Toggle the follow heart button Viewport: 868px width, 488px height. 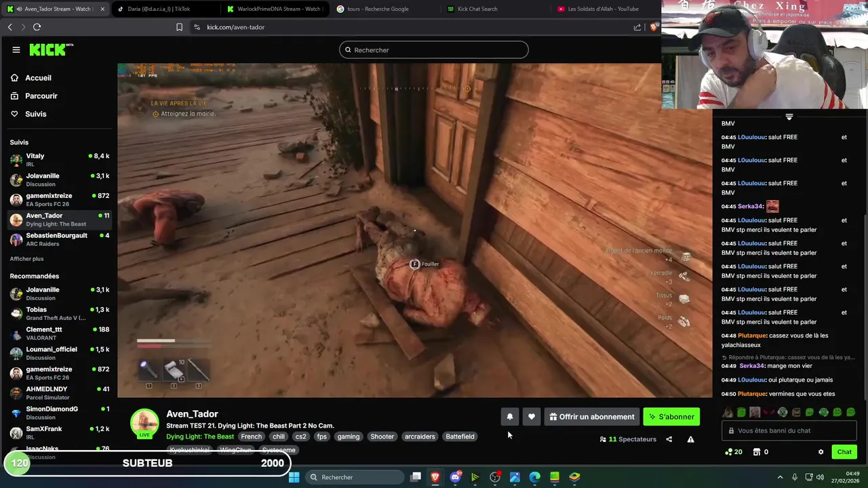(532, 417)
